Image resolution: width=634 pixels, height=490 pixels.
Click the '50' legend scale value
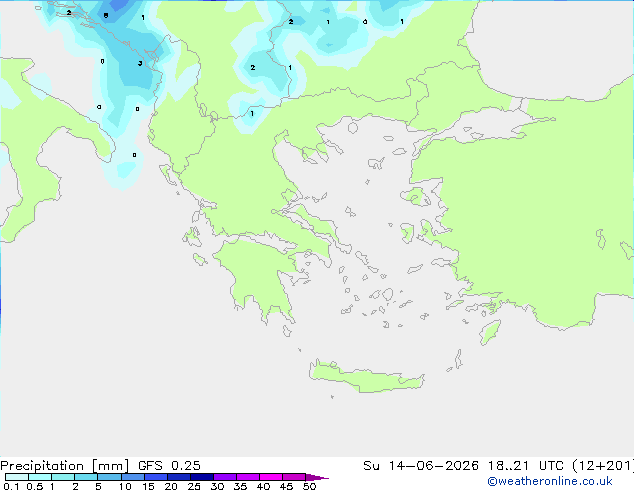[309, 486]
